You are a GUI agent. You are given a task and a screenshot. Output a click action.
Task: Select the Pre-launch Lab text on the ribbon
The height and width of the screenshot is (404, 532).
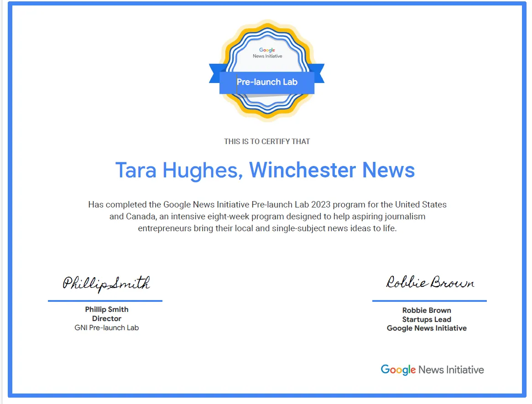tap(267, 82)
